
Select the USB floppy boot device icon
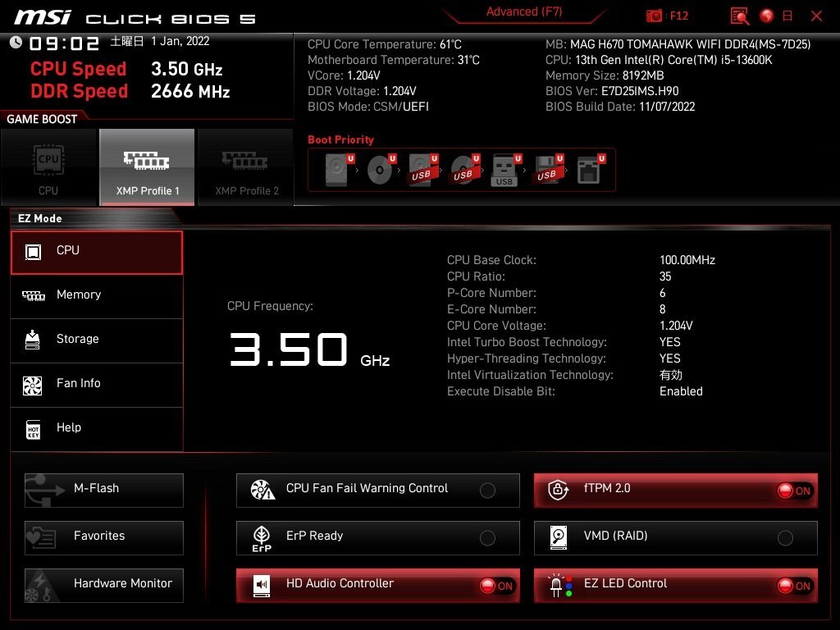pos(547,170)
